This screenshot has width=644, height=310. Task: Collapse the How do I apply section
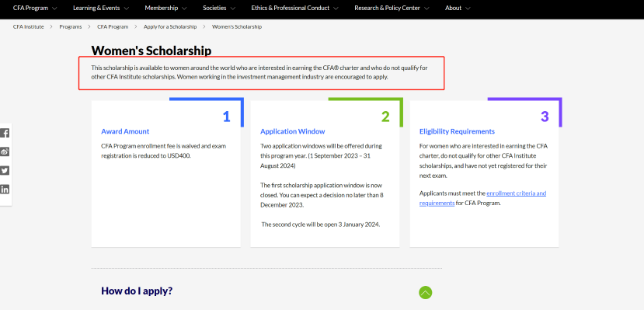click(x=426, y=292)
